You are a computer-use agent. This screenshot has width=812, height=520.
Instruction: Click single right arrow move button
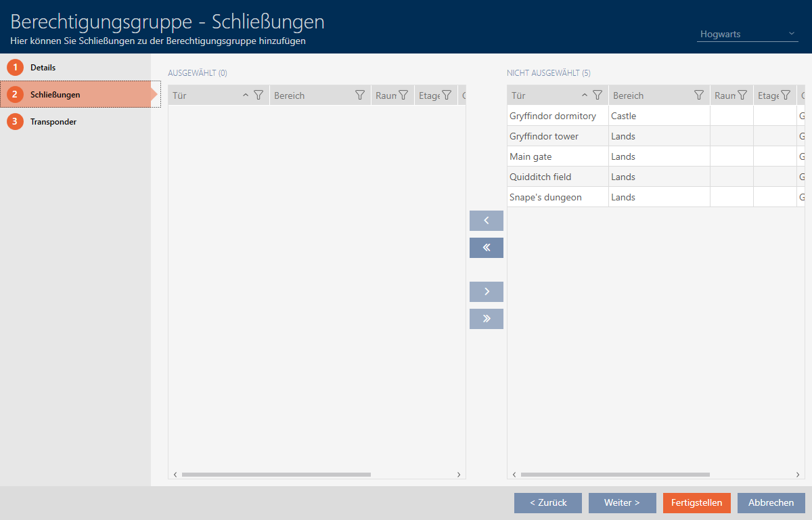click(x=486, y=292)
